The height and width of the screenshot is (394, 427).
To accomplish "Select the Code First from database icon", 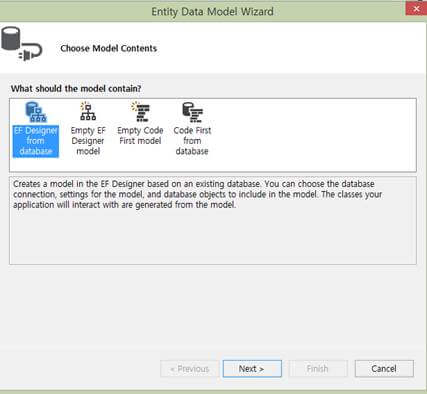I will 192,129.
